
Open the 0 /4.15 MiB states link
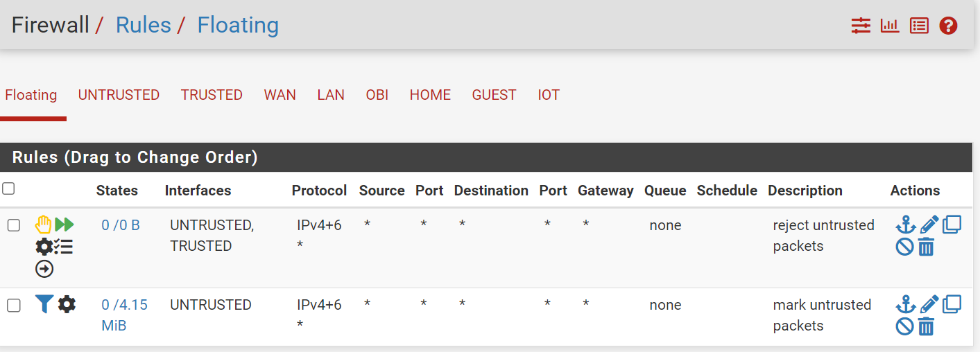tap(124, 315)
